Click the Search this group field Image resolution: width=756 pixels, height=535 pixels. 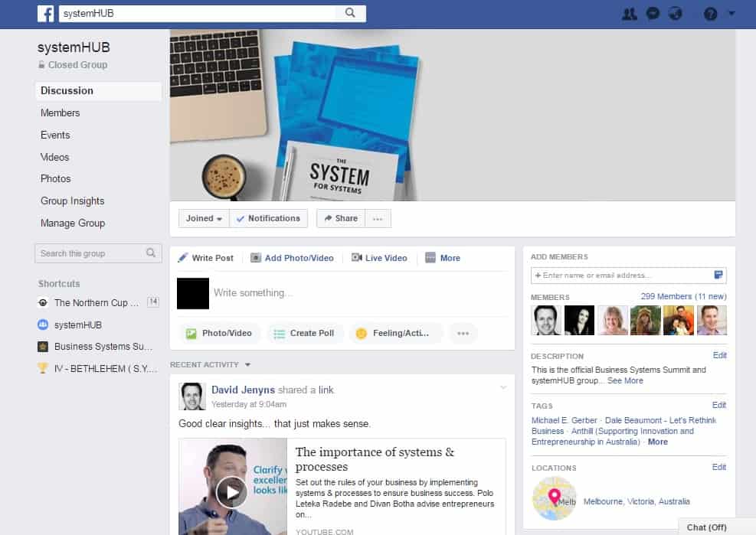90,253
